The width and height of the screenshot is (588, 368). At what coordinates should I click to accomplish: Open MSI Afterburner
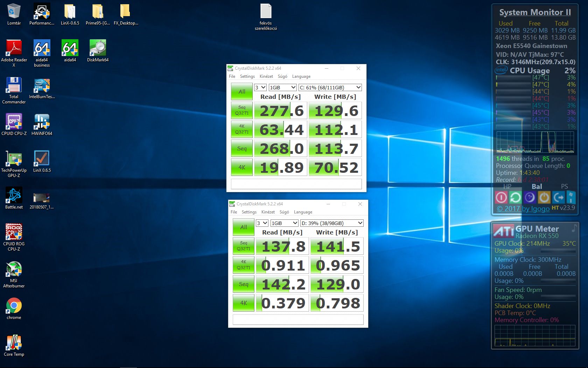(14, 274)
